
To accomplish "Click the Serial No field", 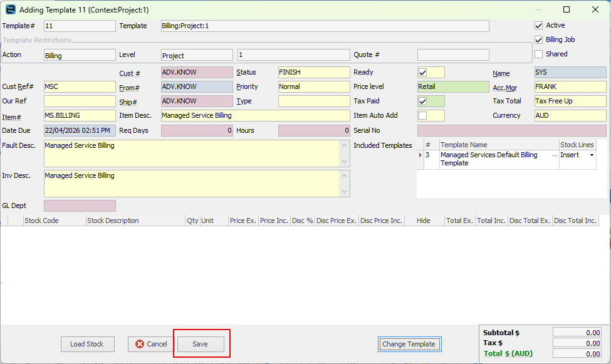I will (511, 130).
